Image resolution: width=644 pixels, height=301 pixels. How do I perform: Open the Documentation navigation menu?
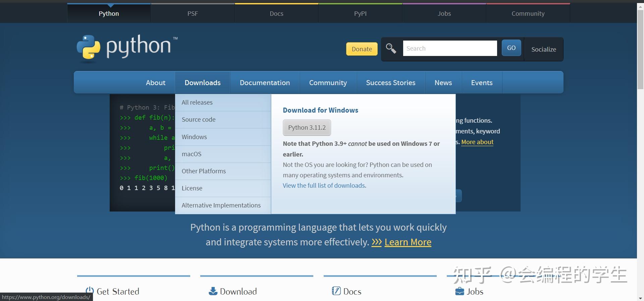click(x=265, y=82)
